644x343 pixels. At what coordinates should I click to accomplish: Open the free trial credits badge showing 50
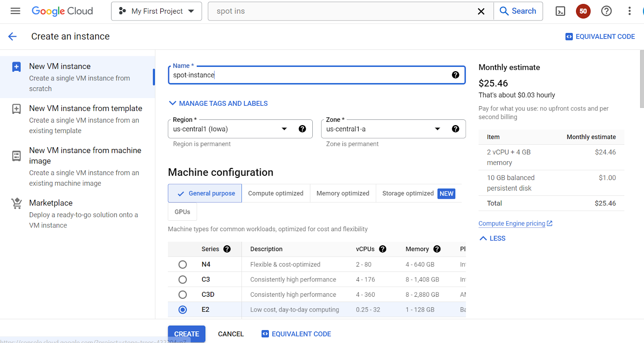click(x=583, y=11)
